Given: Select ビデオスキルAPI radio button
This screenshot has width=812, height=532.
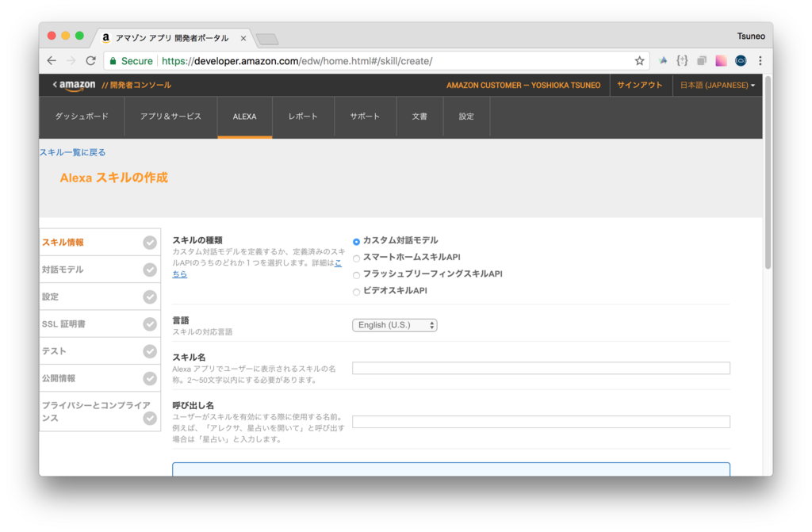Looking at the screenshot, I should click(356, 292).
